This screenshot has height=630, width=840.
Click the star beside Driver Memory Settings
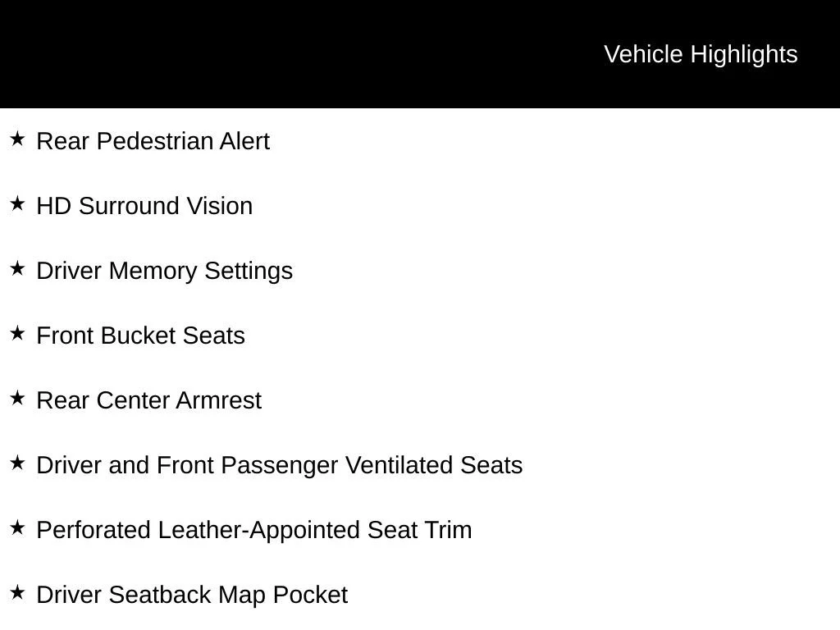coord(17,268)
